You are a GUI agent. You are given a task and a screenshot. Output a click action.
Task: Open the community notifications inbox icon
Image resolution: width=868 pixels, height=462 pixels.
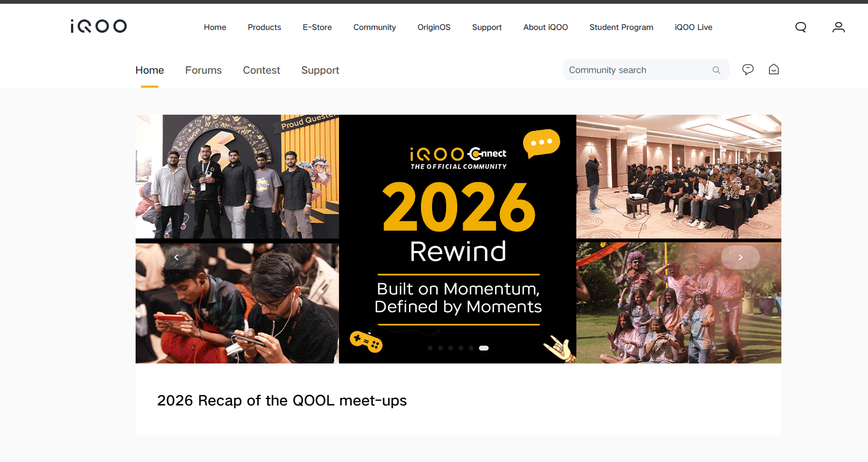pos(774,69)
